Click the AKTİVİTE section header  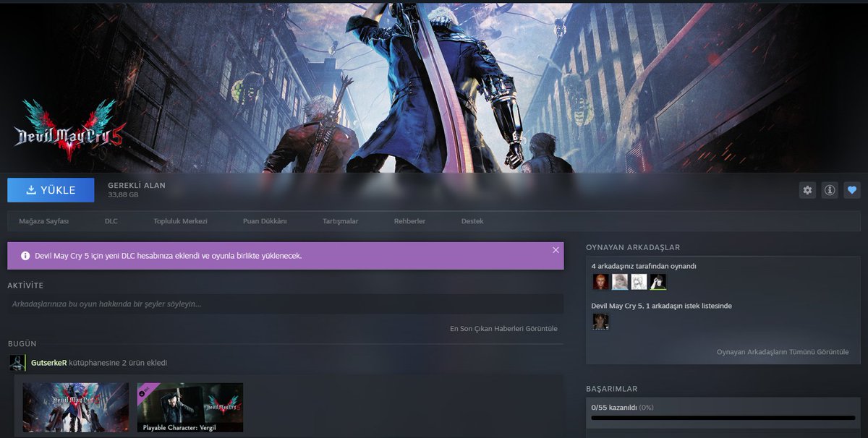click(x=25, y=285)
